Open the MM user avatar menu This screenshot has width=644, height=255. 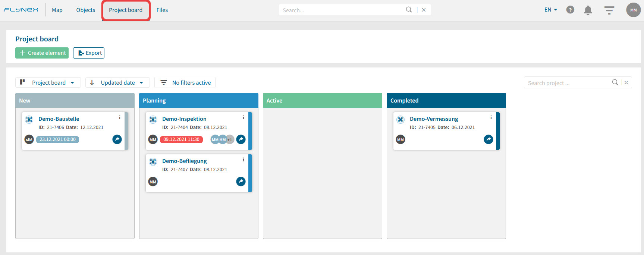point(633,10)
